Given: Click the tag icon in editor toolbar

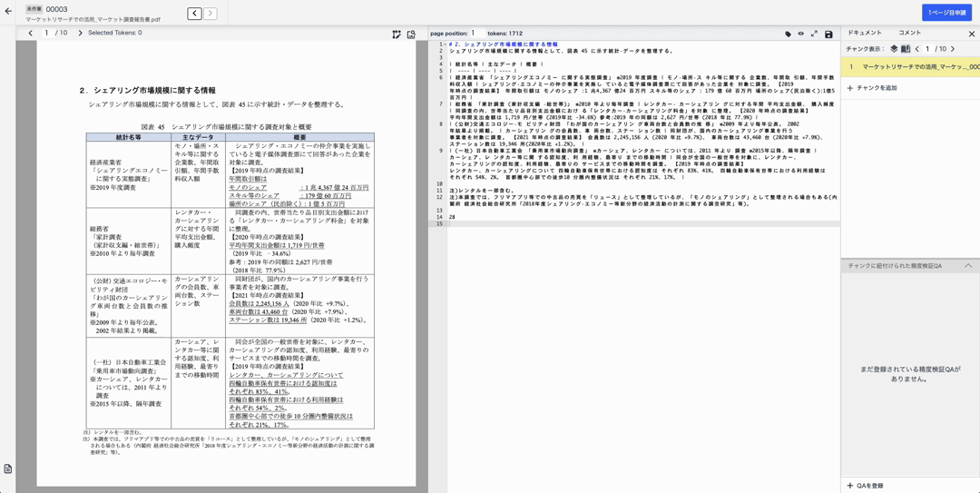Looking at the screenshot, I should click(x=789, y=34).
